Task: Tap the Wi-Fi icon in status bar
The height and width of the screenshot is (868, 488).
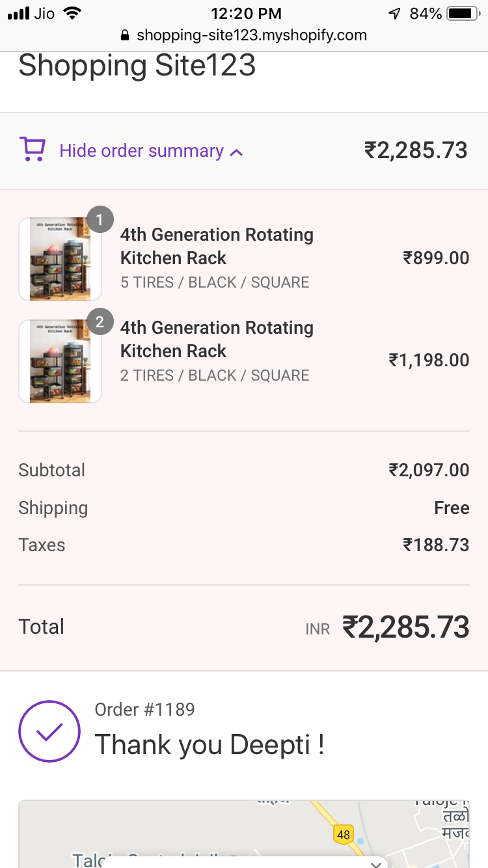Action: pos(72,14)
